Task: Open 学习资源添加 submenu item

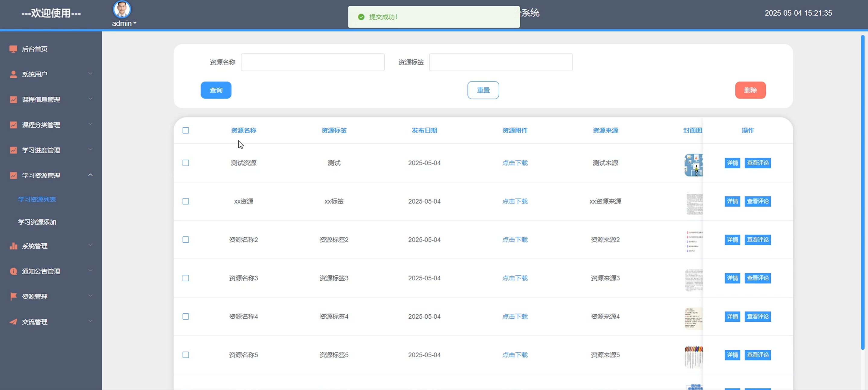Action: pyautogui.click(x=37, y=222)
